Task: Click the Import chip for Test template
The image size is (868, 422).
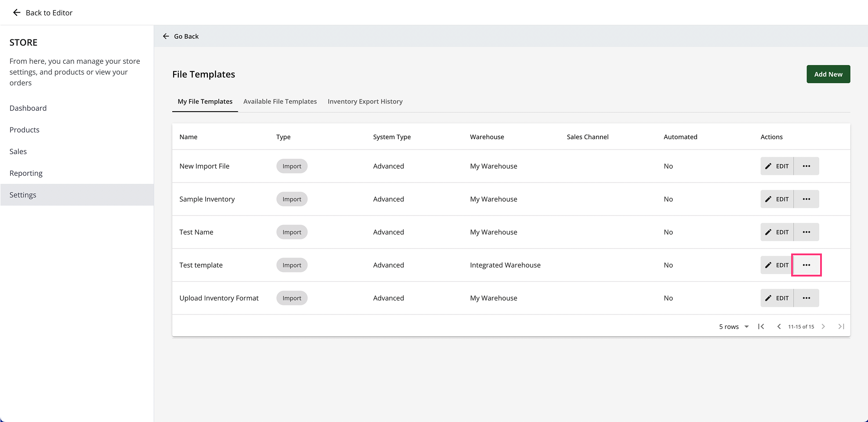Action: click(x=292, y=265)
